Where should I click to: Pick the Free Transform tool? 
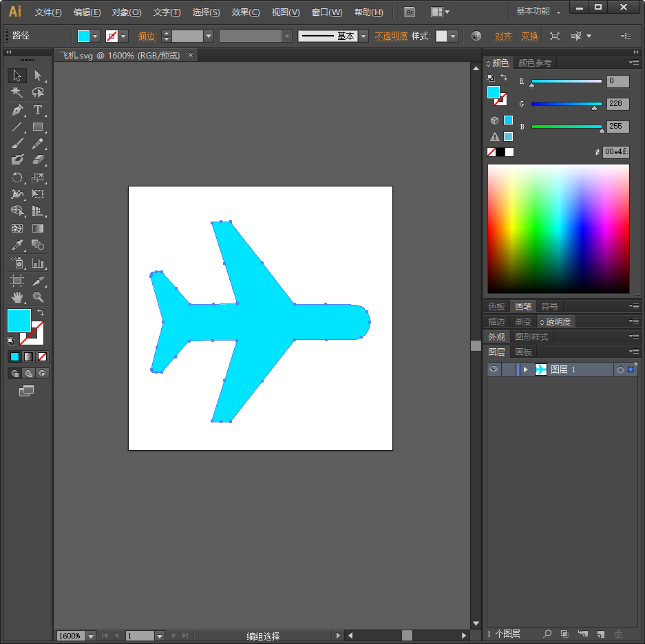(38, 194)
